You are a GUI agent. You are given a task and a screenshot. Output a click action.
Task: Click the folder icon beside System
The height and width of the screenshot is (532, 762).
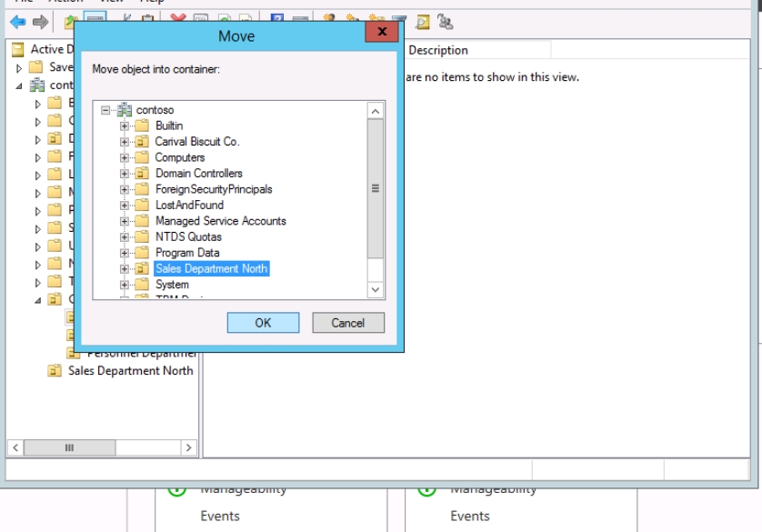click(x=142, y=285)
